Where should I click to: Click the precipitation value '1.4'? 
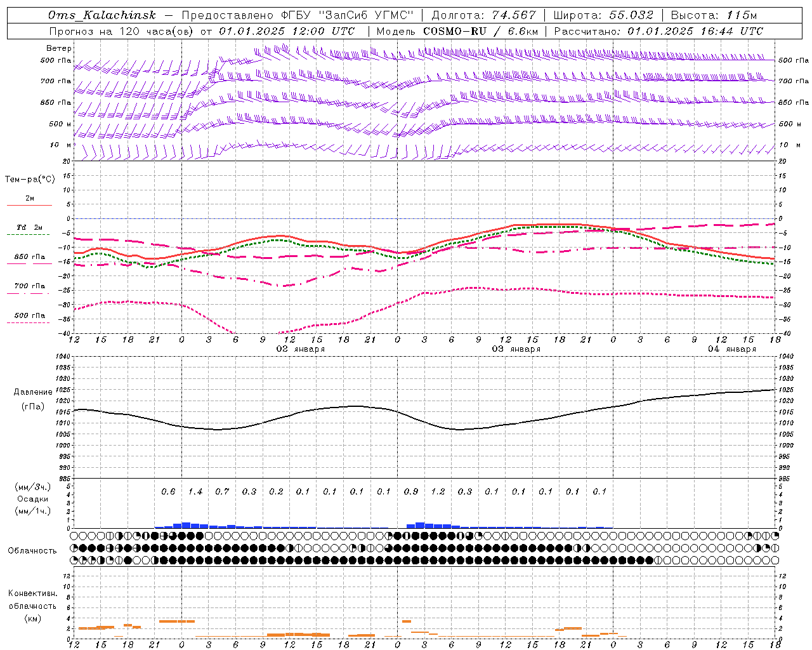click(x=195, y=491)
